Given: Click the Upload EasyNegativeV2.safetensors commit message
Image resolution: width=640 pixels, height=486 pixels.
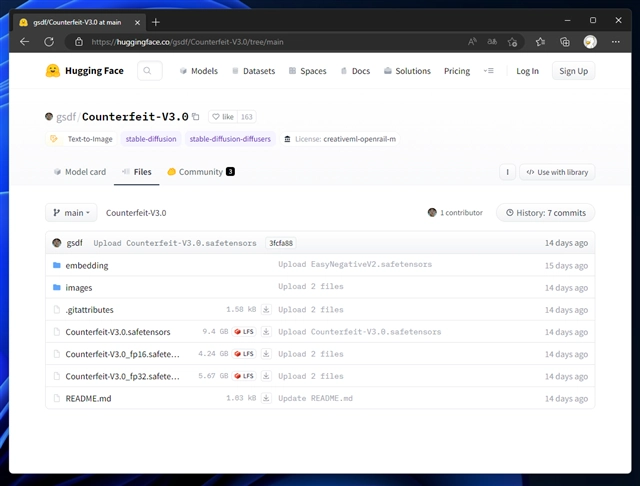Looking at the screenshot, I should 355,264.
